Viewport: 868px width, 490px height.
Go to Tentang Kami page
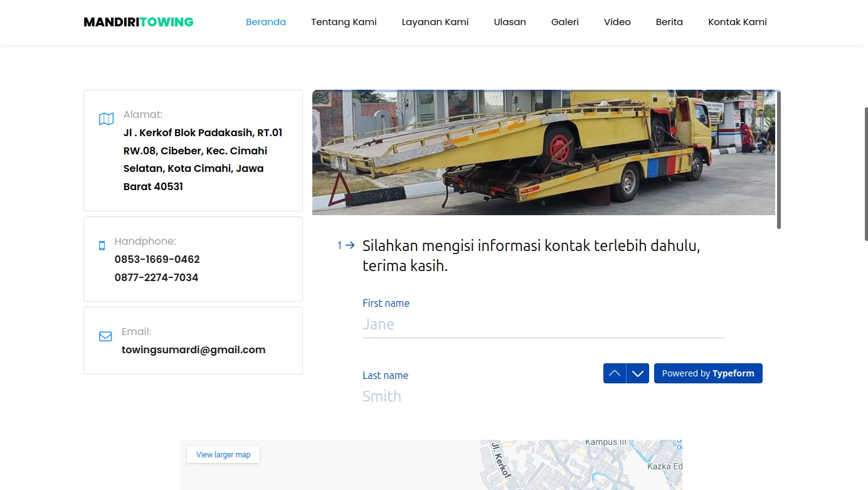tap(344, 22)
